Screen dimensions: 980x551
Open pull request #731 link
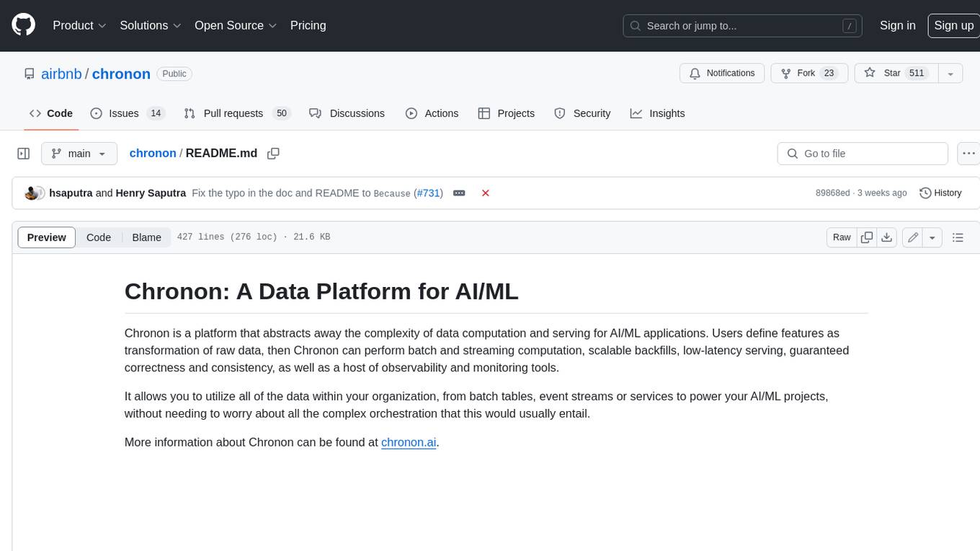pos(429,193)
